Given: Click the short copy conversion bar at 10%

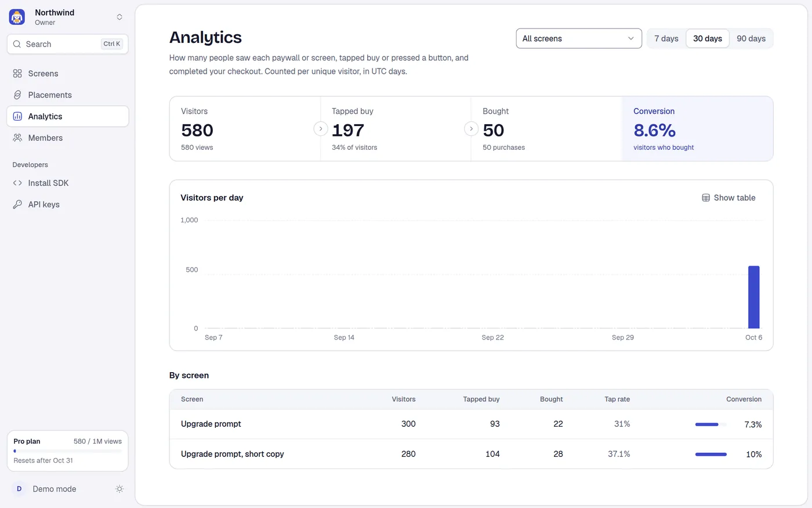Looking at the screenshot, I should click(711, 455).
